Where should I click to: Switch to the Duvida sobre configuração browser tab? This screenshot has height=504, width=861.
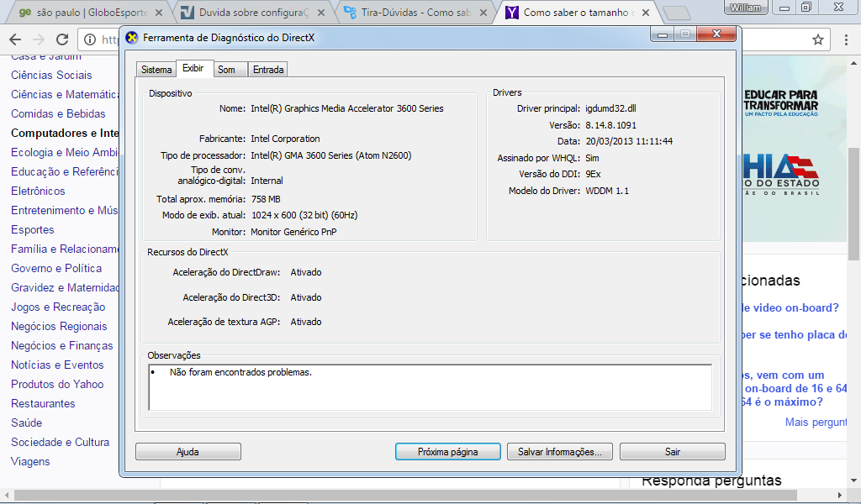pyautogui.click(x=252, y=13)
